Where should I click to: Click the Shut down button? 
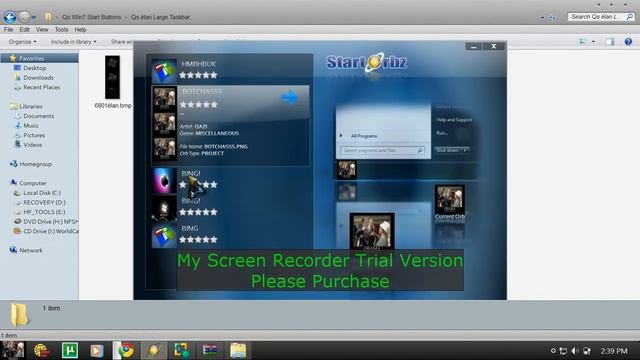pos(447,150)
